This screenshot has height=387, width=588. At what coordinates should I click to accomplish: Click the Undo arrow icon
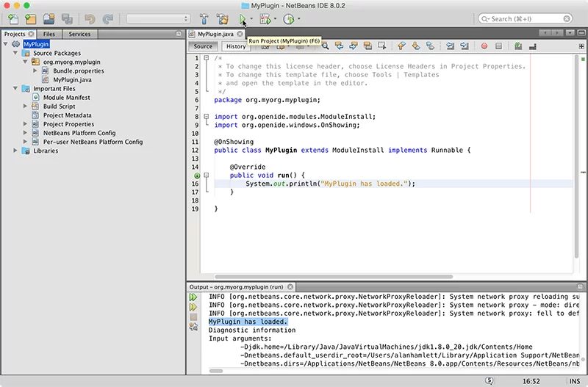(x=90, y=19)
